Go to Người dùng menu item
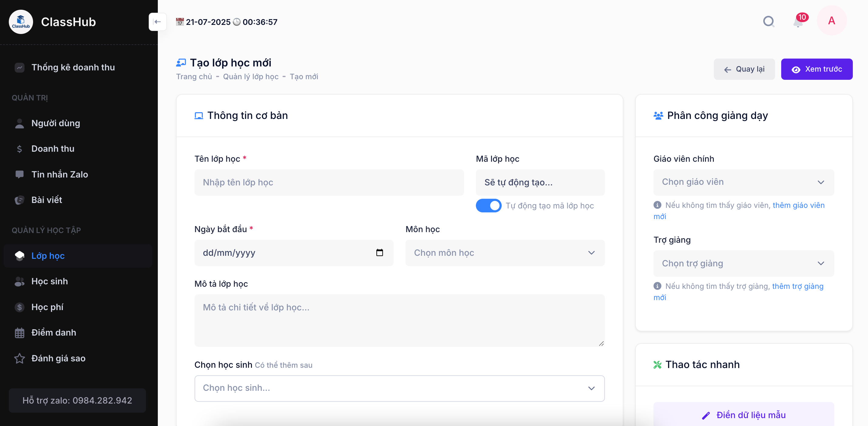Image resolution: width=868 pixels, height=426 pixels. [78, 123]
